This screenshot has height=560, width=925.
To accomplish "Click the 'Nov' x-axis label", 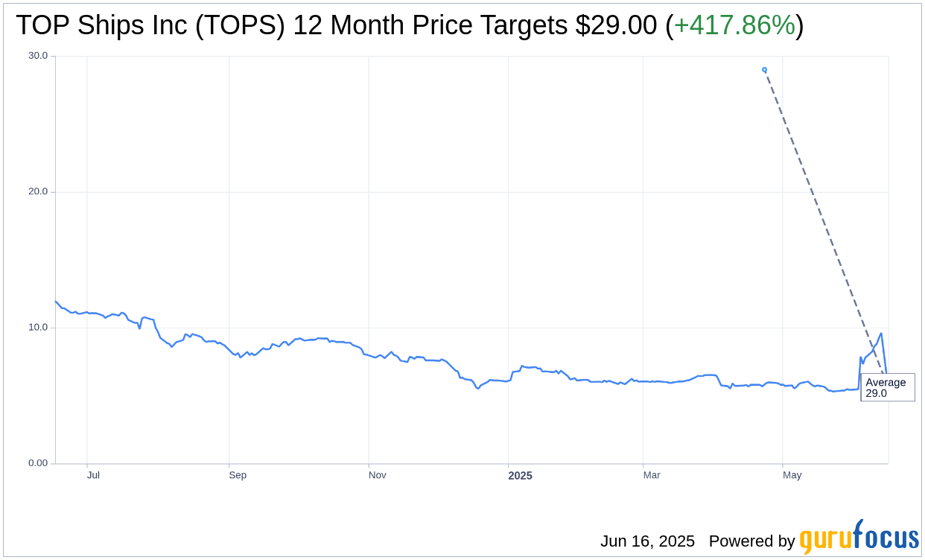I will tap(377, 475).
